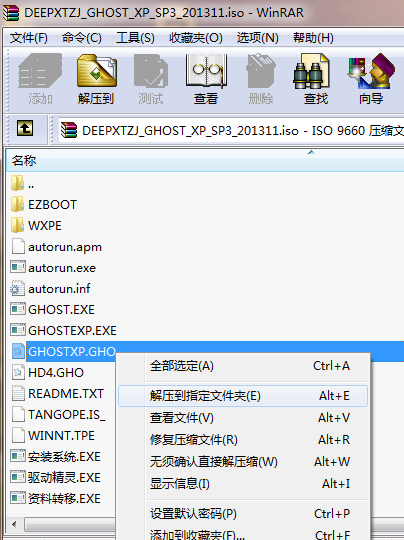The image size is (404, 540).
Task: Select the autorun.exe file name
Action: [62, 268]
